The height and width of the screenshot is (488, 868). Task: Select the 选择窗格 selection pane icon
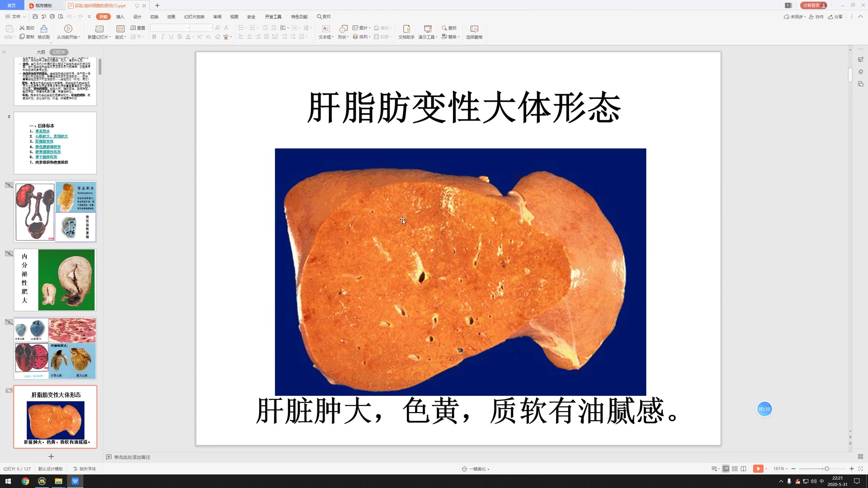[474, 32]
